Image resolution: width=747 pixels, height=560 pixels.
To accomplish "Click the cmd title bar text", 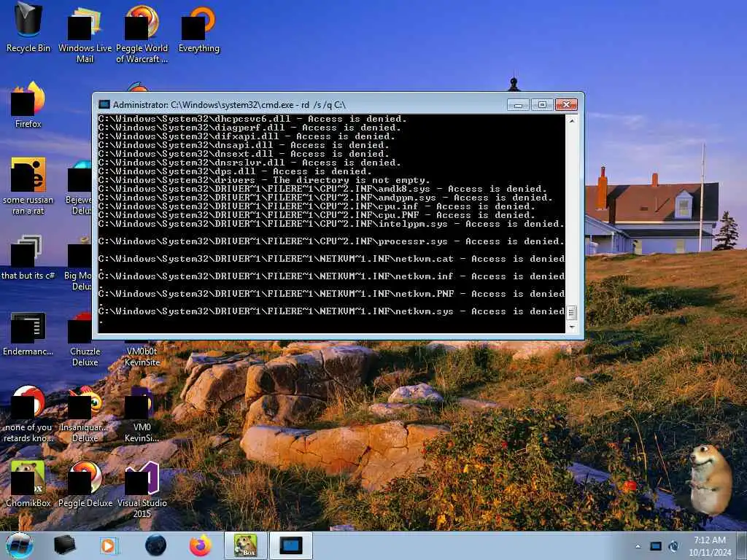I will pos(229,105).
